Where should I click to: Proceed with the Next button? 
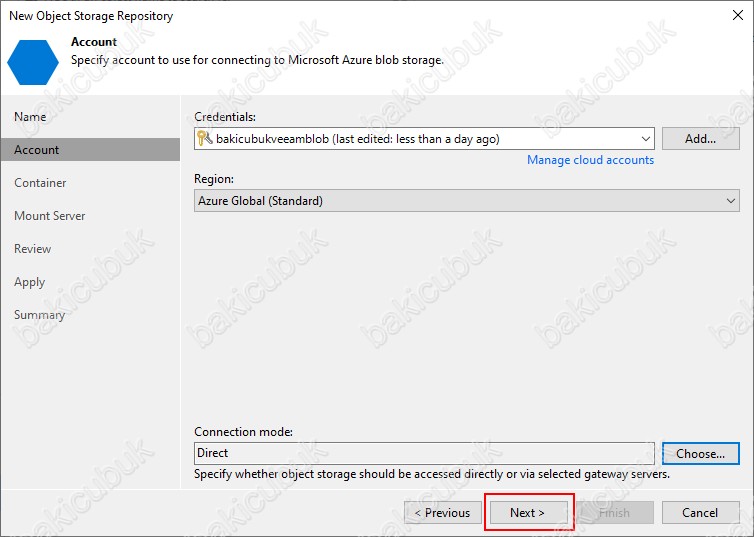pyautogui.click(x=528, y=513)
